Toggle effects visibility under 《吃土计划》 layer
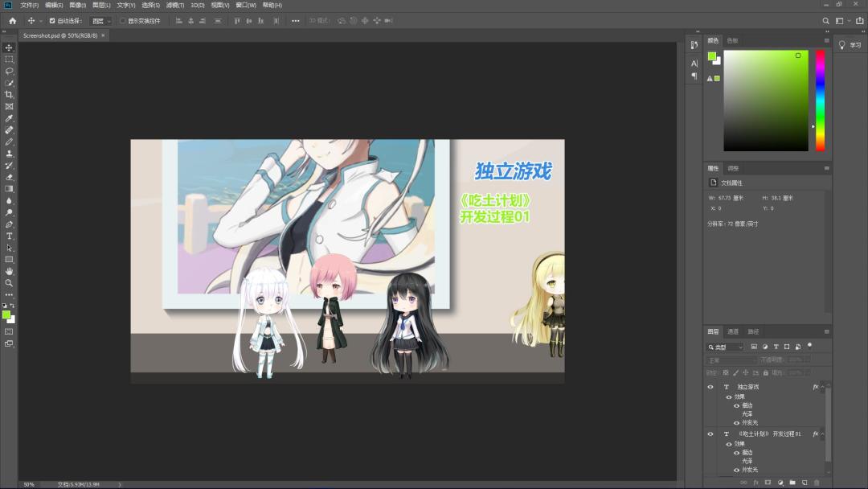The width and height of the screenshot is (868, 489). [728, 444]
